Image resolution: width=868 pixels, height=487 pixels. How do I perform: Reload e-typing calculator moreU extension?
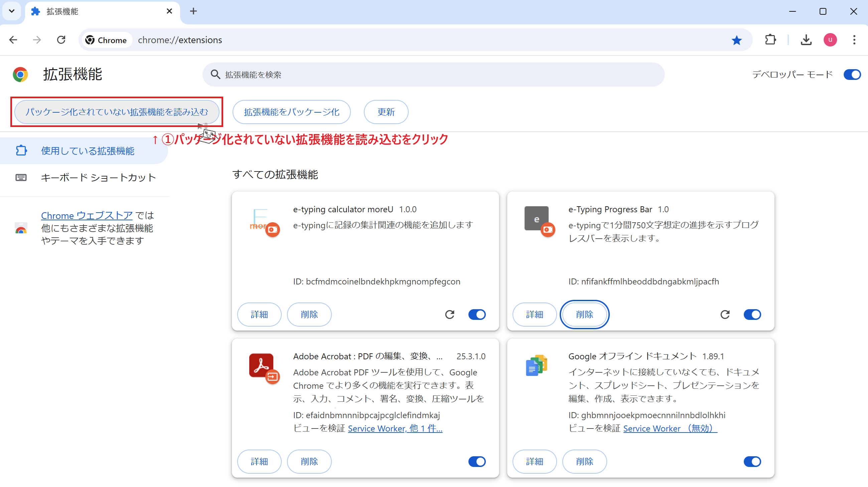[x=450, y=315]
